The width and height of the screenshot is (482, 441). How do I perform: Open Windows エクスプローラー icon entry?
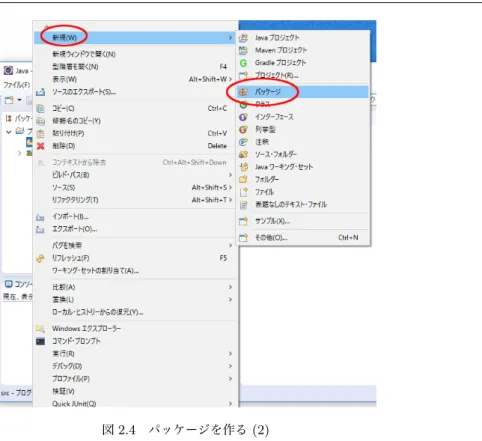point(40,329)
